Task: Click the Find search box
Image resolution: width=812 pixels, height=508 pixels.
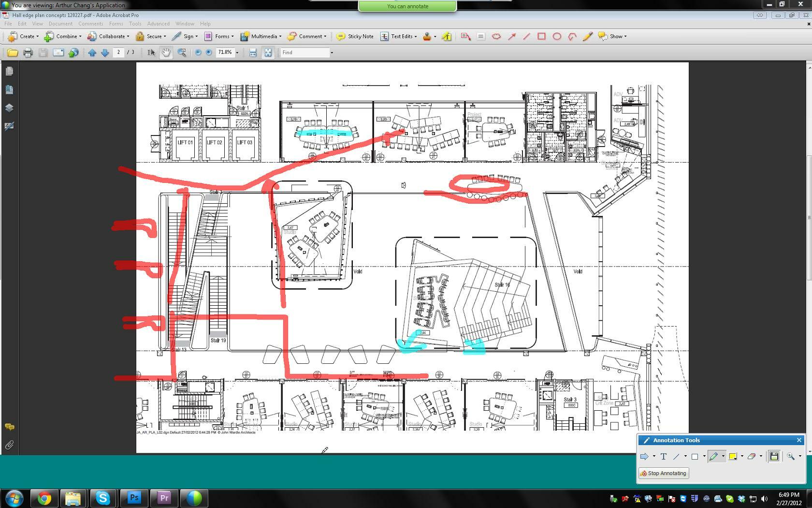Action: coord(305,52)
